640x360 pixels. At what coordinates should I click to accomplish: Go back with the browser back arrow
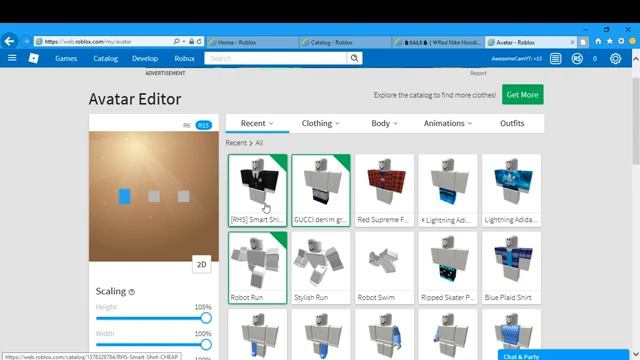click(9, 41)
